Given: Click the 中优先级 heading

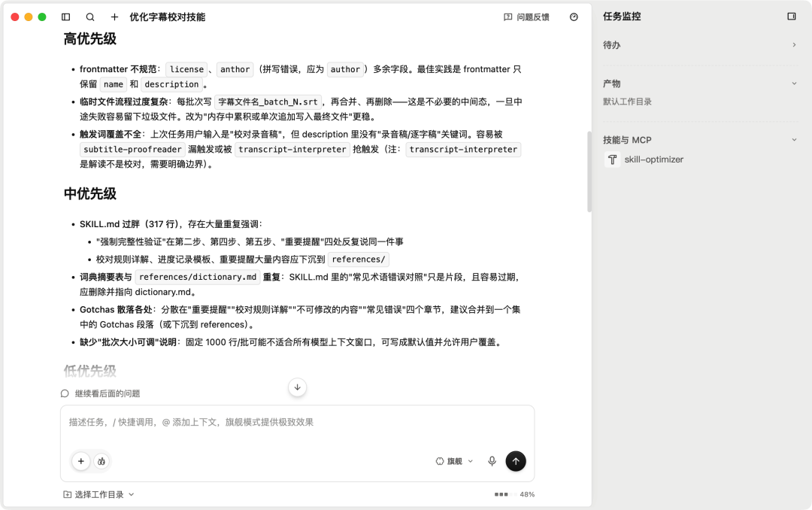Looking at the screenshot, I should click(x=90, y=194).
